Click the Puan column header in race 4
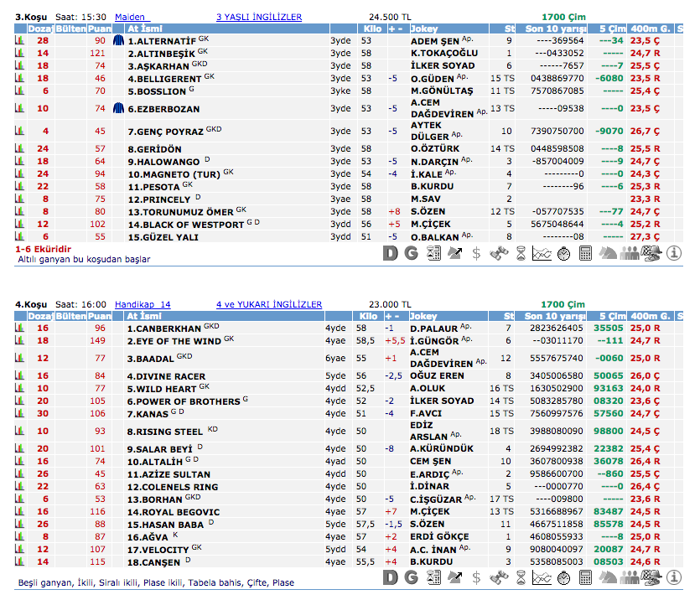 [x=100, y=316]
